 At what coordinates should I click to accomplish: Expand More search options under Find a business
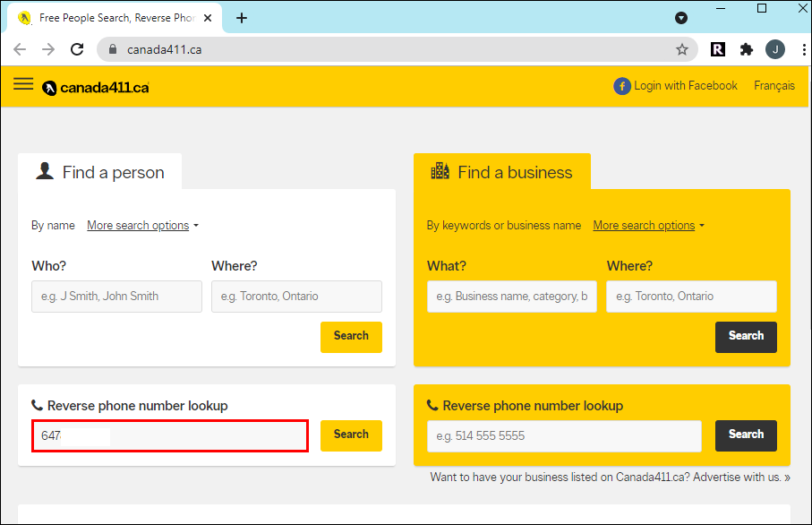tap(648, 226)
